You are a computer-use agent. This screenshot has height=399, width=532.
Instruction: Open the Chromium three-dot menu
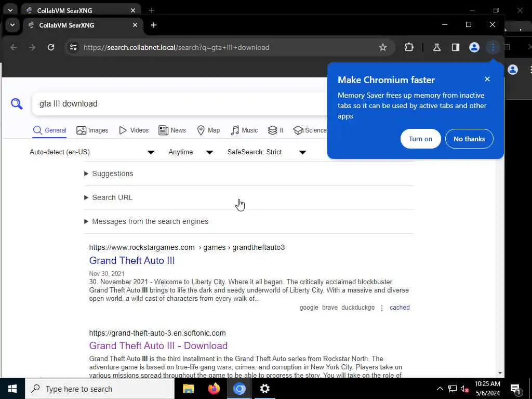point(493,47)
